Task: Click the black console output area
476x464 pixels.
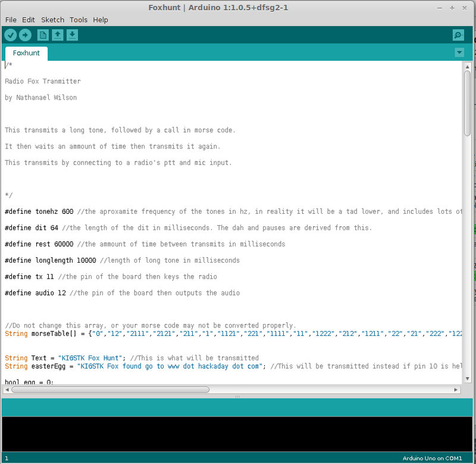Action: coord(238,434)
